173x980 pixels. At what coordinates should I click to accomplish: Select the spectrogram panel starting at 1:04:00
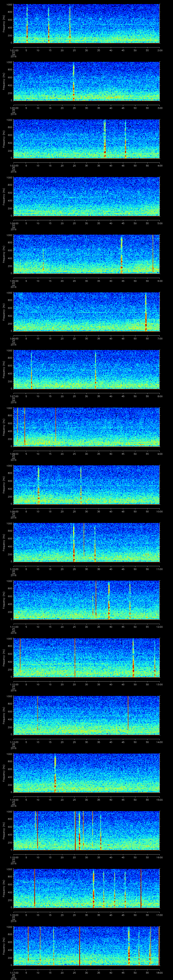[86, 196]
